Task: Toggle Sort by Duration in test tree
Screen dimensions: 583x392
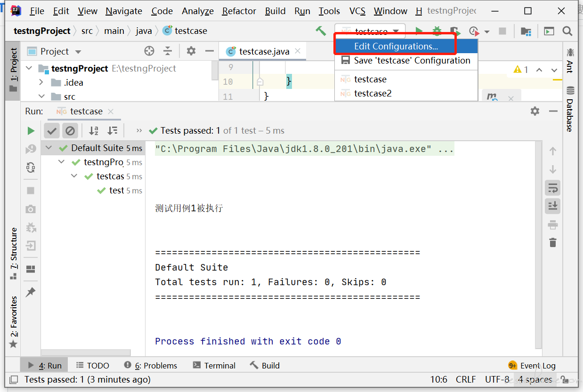Action: pos(112,131)
